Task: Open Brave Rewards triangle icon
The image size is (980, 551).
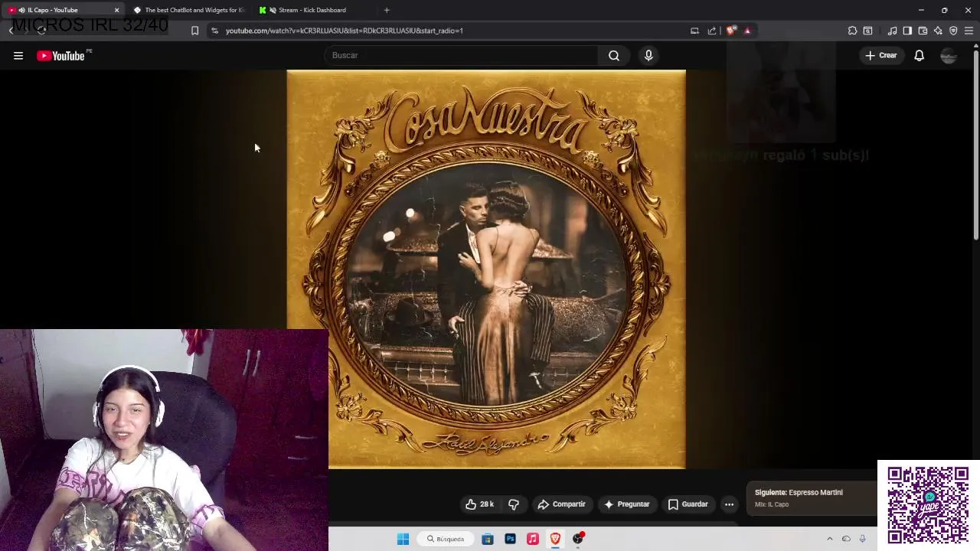Action: pos(747,31)
